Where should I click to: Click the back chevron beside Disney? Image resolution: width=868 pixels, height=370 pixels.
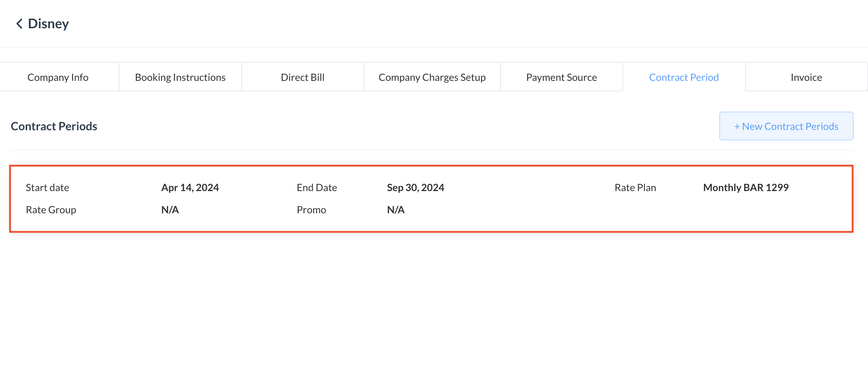19,24
